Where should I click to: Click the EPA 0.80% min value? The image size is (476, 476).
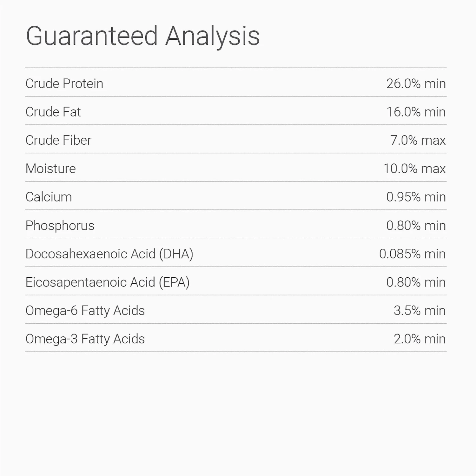[x=416, y=282]
